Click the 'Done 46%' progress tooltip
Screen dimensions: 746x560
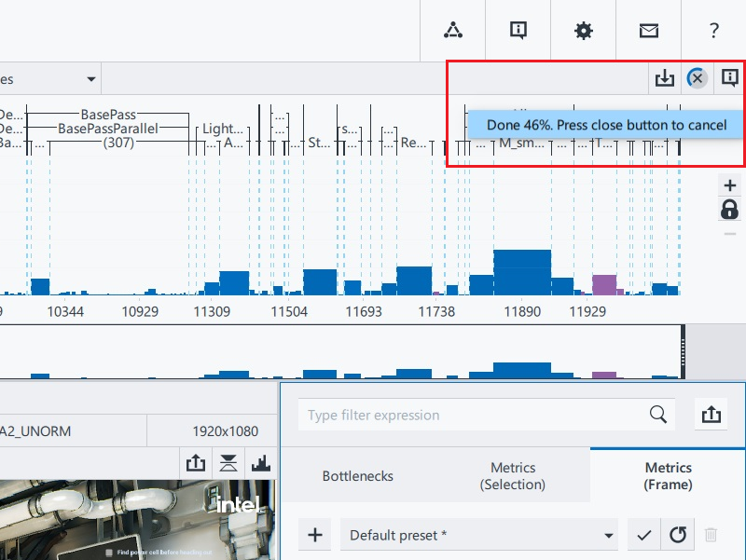(x=605, y=125)
